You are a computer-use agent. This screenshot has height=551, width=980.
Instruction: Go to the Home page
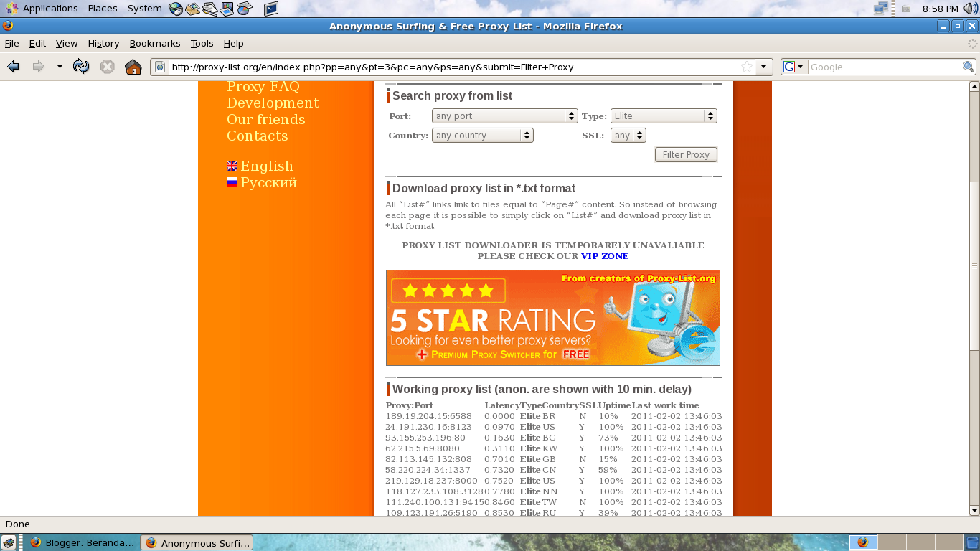pyautogui.click(x=133, y=67)
